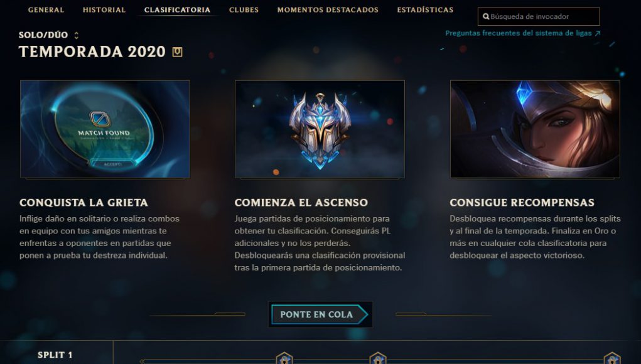Click the second Split 1 reward marker
Image resolution: width=641 pixels, height=364 pixels.
[378, 358]
